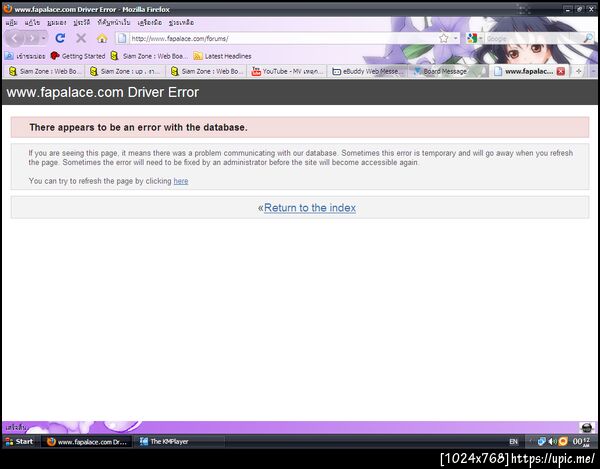600x469 pixels.
Task: Switch to eBuddy Web Messenger tab
Action: [x=367, y=71]
